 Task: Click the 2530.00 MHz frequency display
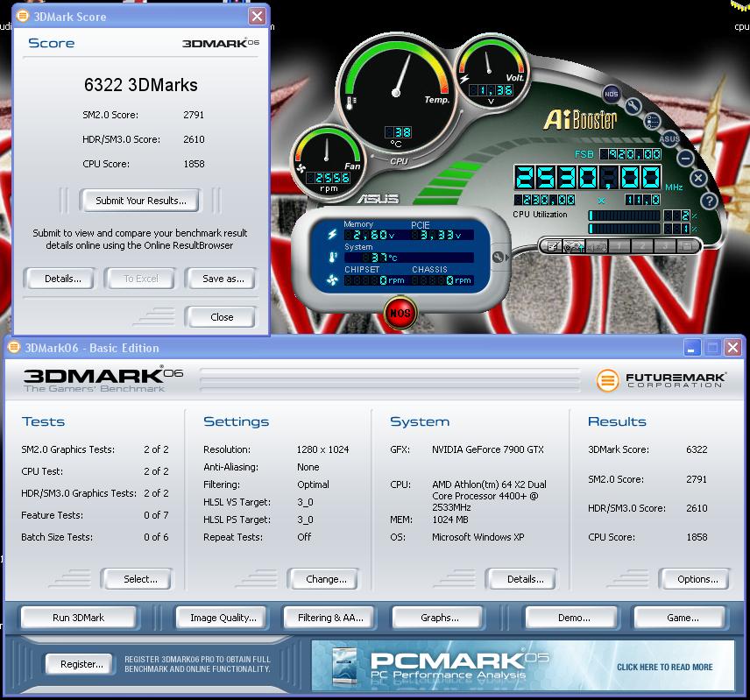pos(588,177)
